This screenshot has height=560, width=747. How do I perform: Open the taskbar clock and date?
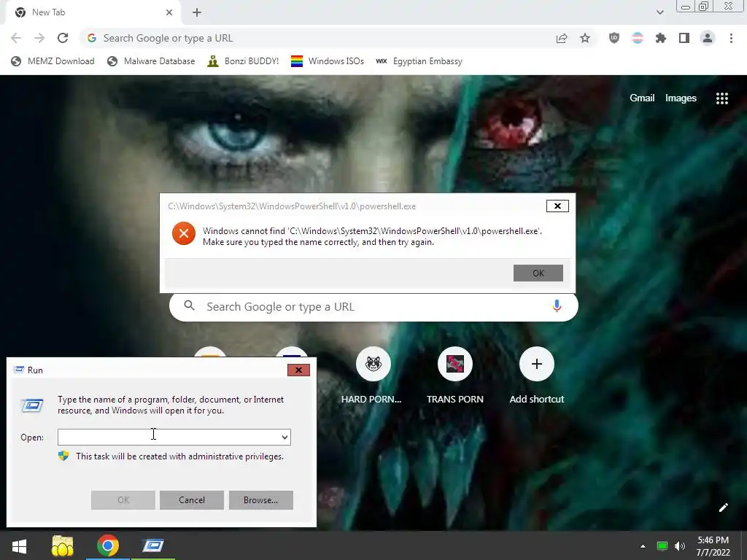(x=713, y=546)
